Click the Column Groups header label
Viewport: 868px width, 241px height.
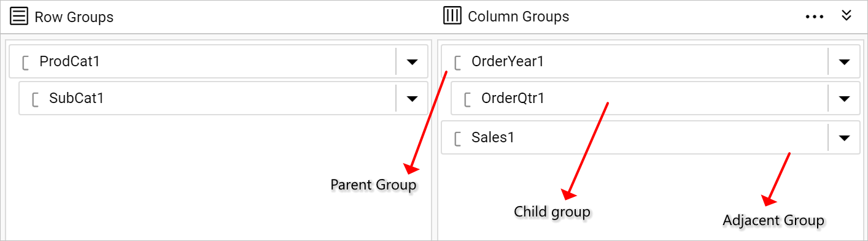point(519,17)
